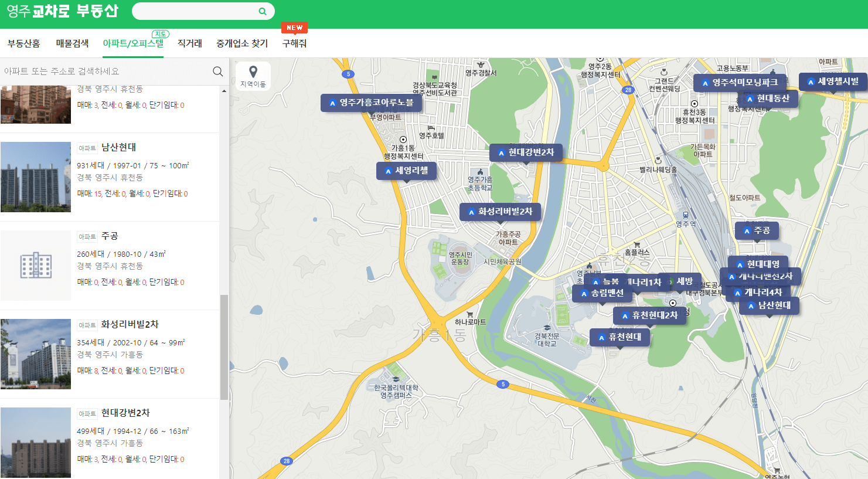The width and height of the screenshot is (868, 479).
Task: Click the scroll up arrow in listings panel
Action: tap(224, 91)
